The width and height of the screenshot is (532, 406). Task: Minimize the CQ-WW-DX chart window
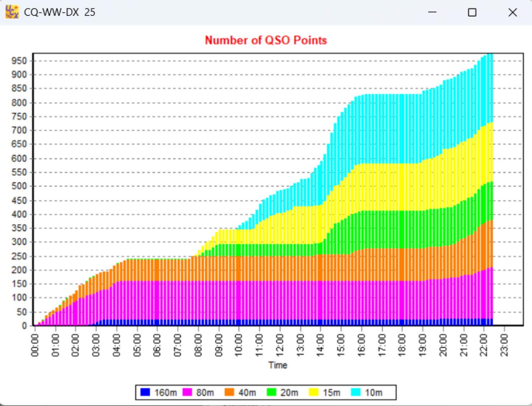point(432,12)
